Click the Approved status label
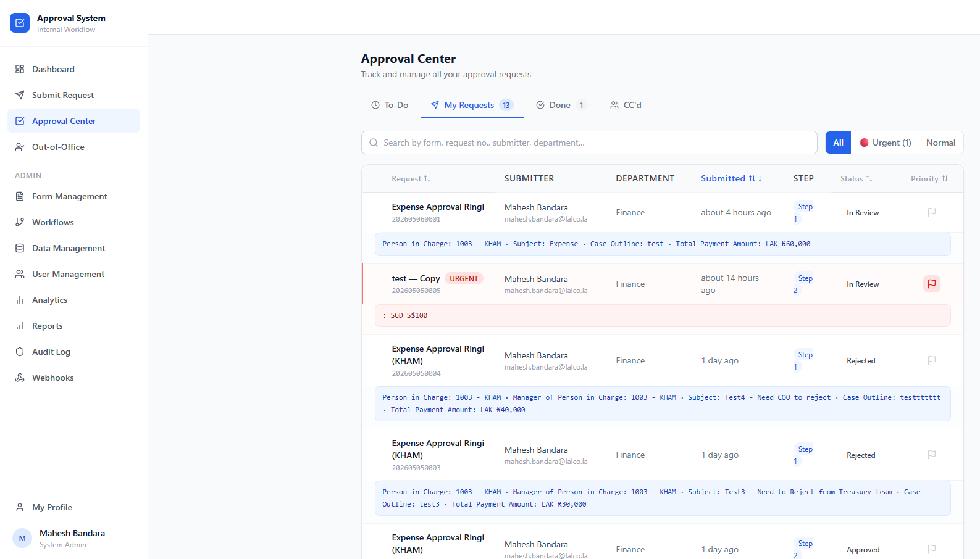Screen dimensions: 980x559 coord(863,550)
